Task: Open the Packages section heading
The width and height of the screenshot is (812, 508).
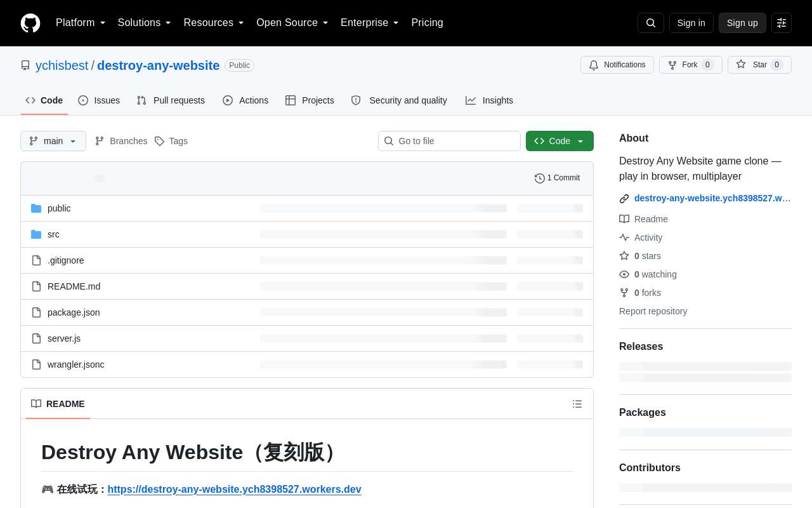Action: click(x=643, y=413)
